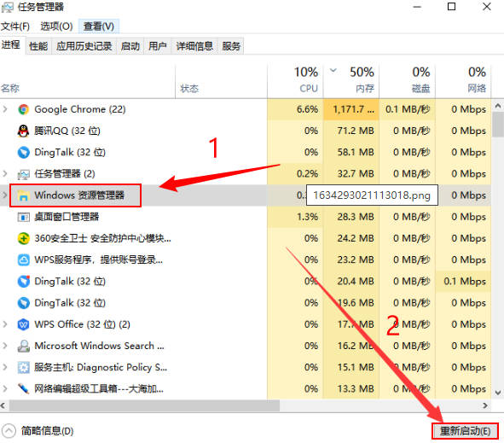Click the 重新启动(E) button
This screenshot has width=504, height=443.
click(x=465, y=431)
